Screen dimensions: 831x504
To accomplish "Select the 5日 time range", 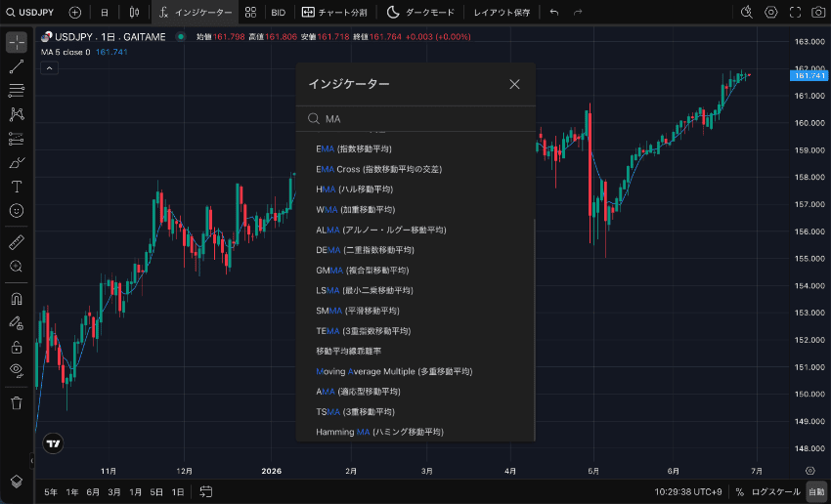I will 156,492.
